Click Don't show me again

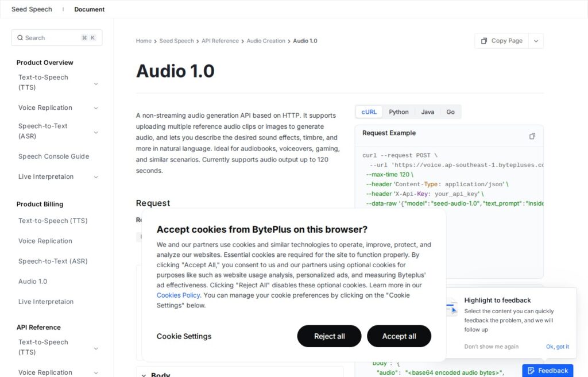[492, 347]
